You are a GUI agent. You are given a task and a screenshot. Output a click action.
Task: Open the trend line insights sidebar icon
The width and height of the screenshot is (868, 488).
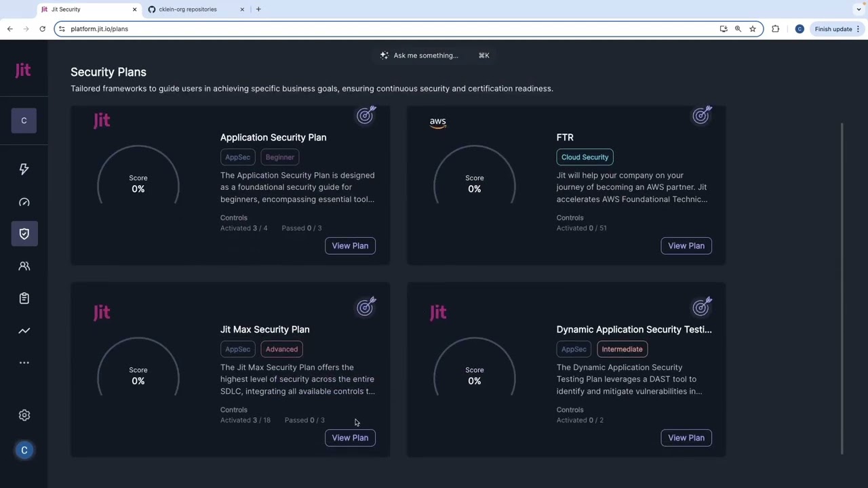click(x=24, y=331)
